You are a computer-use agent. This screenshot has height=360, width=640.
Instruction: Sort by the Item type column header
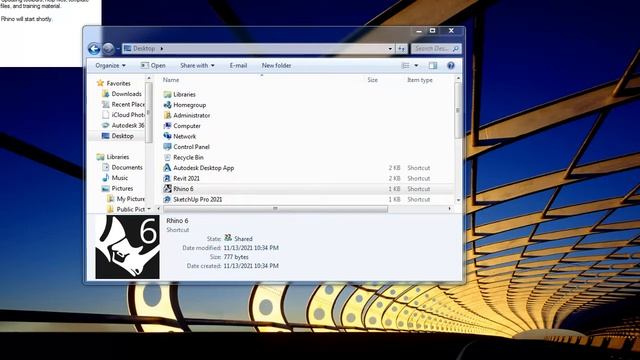point(420,80)
